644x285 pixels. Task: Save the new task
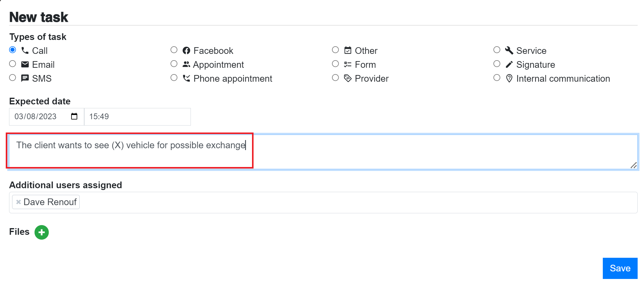620,268
